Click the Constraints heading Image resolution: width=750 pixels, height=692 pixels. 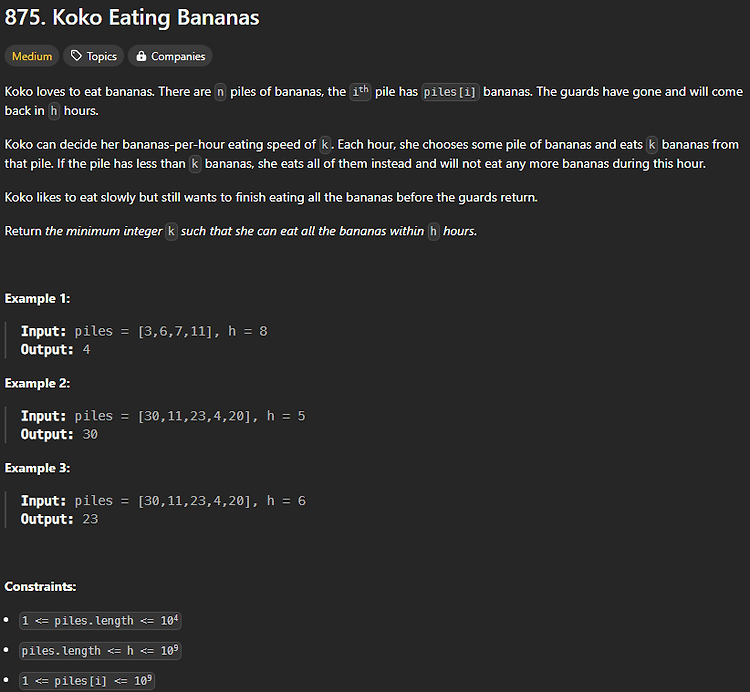pos(40,586)
